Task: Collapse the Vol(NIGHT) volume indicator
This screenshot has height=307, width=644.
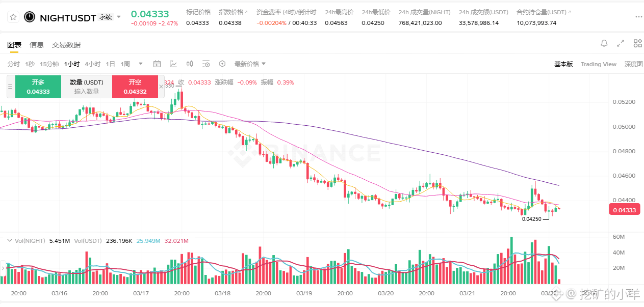Action: [9, 241]
